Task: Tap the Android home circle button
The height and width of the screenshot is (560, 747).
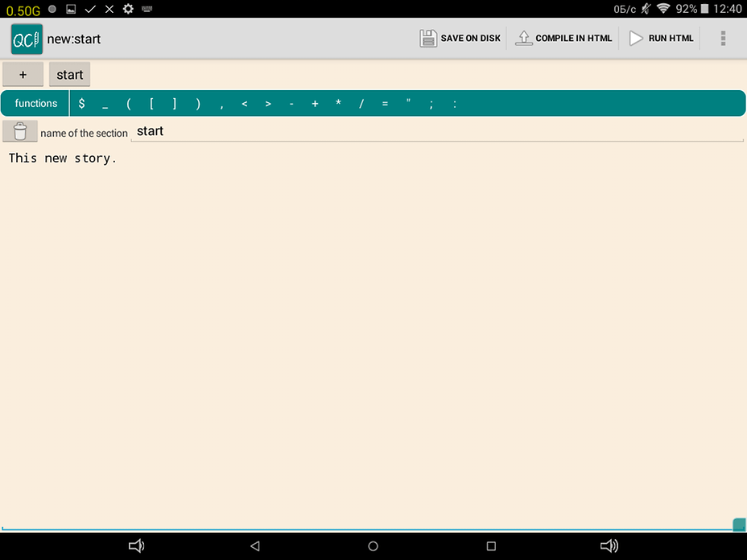Action: (373, 546)
